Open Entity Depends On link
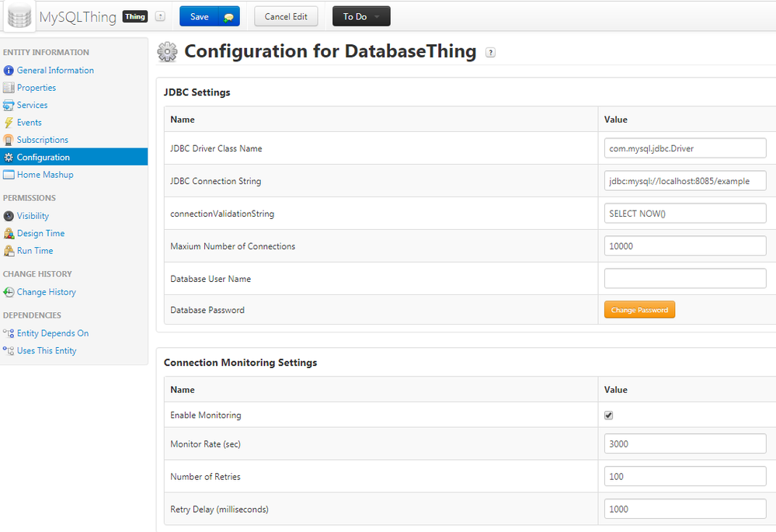The image size is (776, 532). tap(53, 333)
